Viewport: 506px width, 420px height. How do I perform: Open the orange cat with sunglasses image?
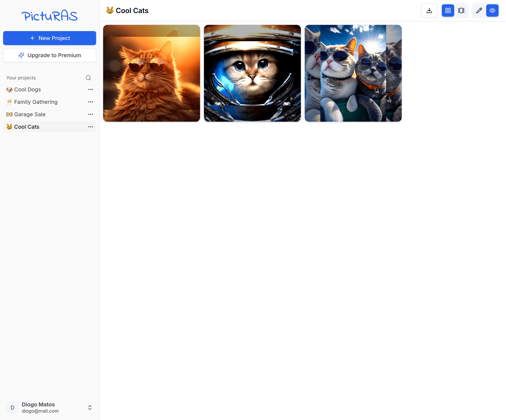tap(152, 73)
